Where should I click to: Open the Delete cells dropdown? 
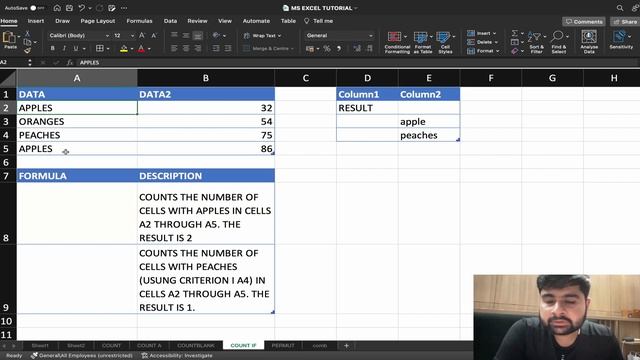[482, 42]
